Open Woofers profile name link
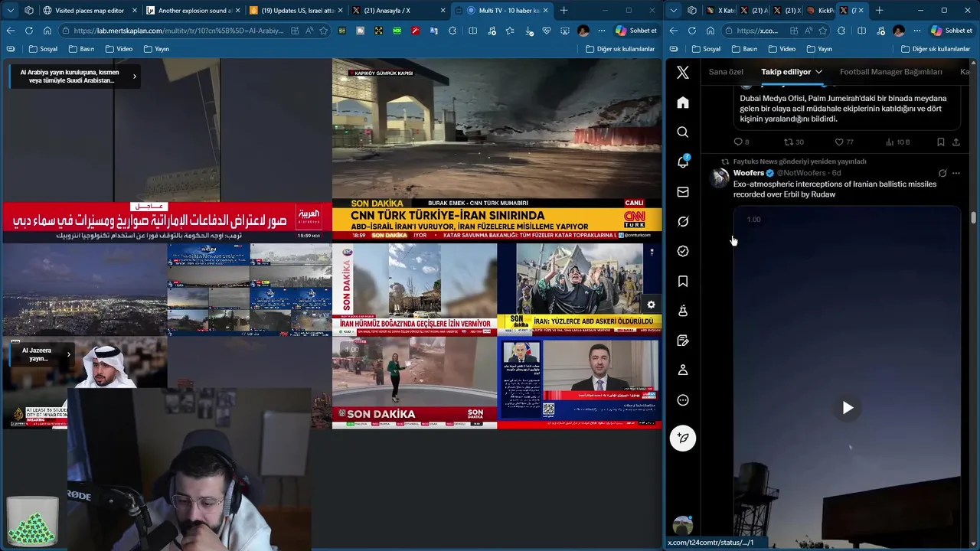This screenshot has height=551, width=980. [748, 173]
